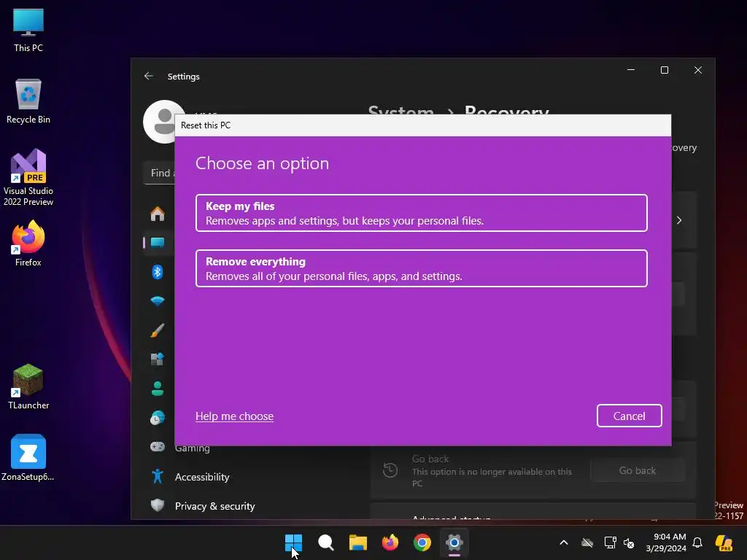Go back using Settings back arrow
This screenshot has width=747, height=560.
pos(149,76)
